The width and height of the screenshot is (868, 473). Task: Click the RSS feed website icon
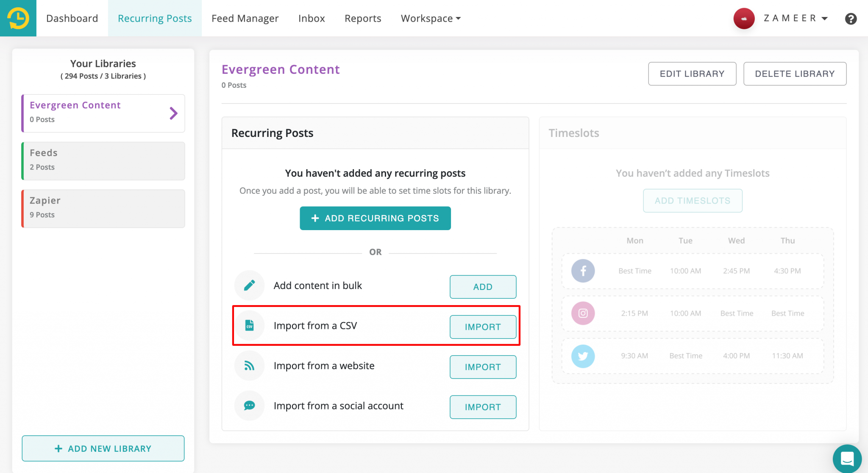249,366
